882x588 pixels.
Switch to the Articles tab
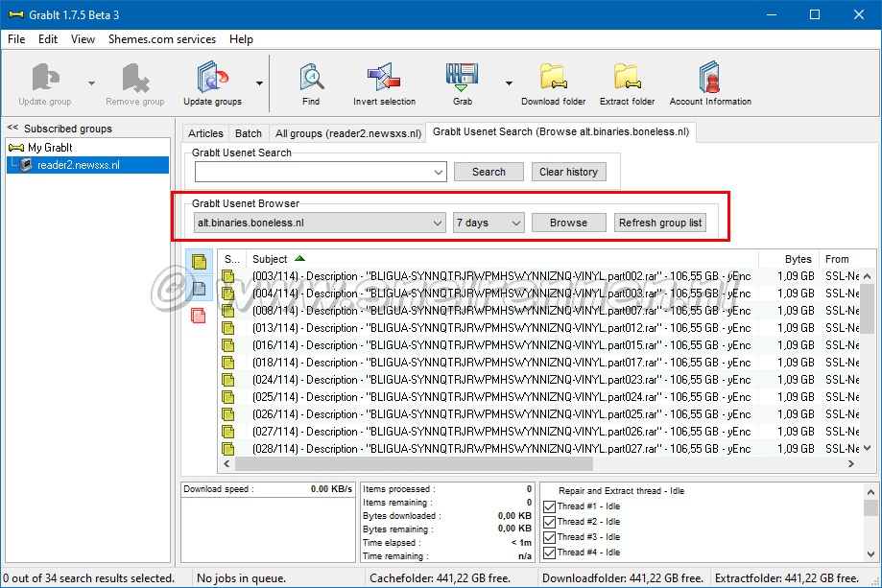point(205,133)
